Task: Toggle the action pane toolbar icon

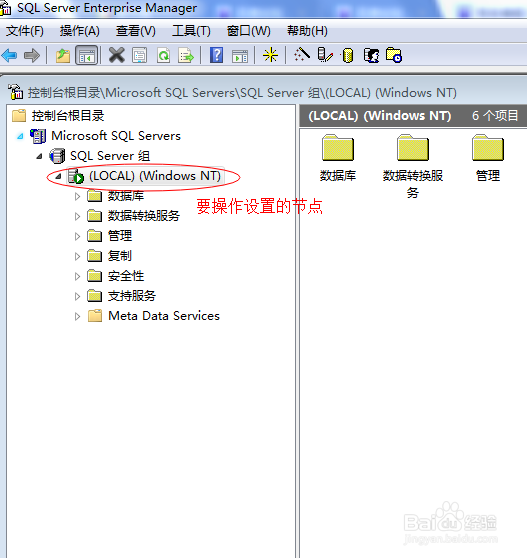Action: point(240,56)
